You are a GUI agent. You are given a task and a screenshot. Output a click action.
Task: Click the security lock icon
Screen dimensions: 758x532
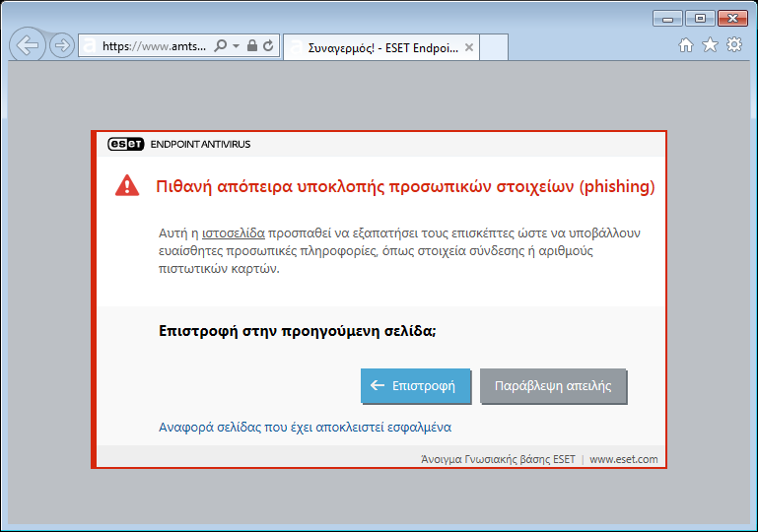coord(251,45)
